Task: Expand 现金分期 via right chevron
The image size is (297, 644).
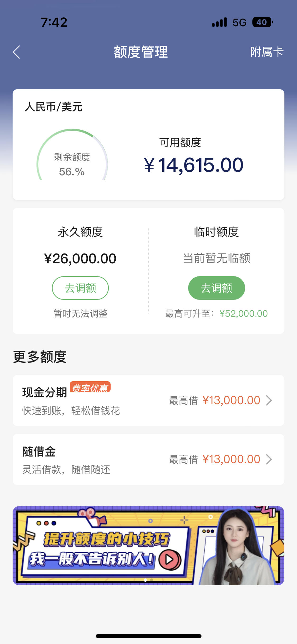Action: point(269,400)
